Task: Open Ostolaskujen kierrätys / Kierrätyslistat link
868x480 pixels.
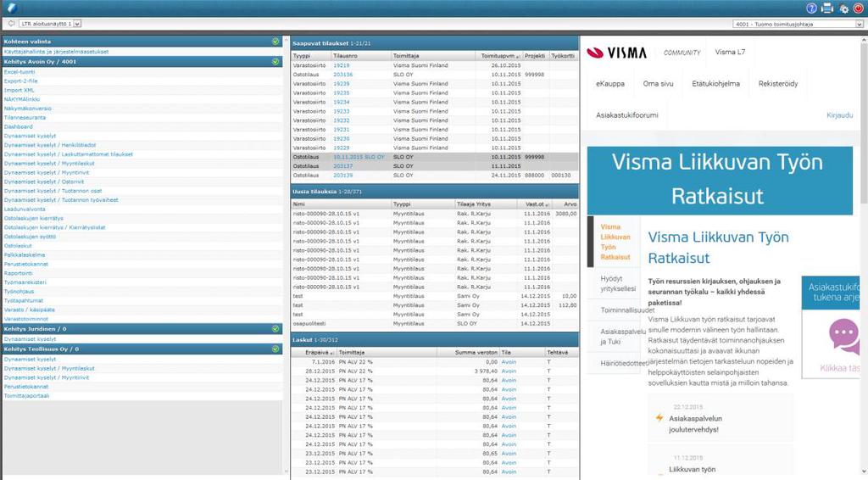Action: point(55,227)
